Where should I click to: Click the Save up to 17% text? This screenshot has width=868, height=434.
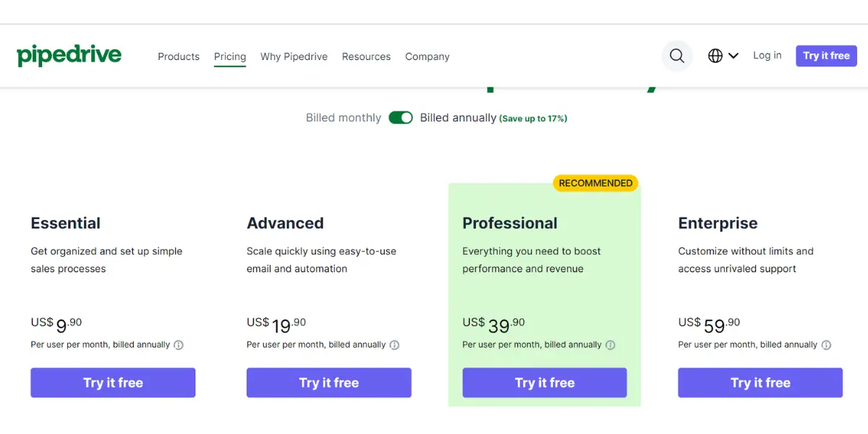click(533, 119)
